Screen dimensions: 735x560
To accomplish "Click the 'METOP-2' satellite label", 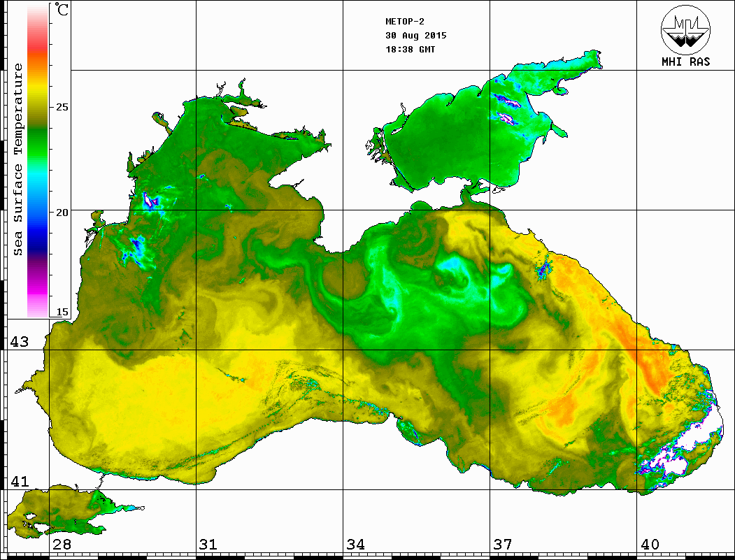I will [x=405, y=22].
